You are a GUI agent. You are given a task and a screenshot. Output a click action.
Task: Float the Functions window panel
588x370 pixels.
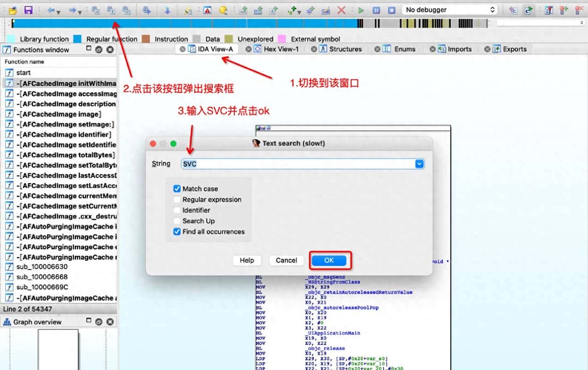click(98, 50)
